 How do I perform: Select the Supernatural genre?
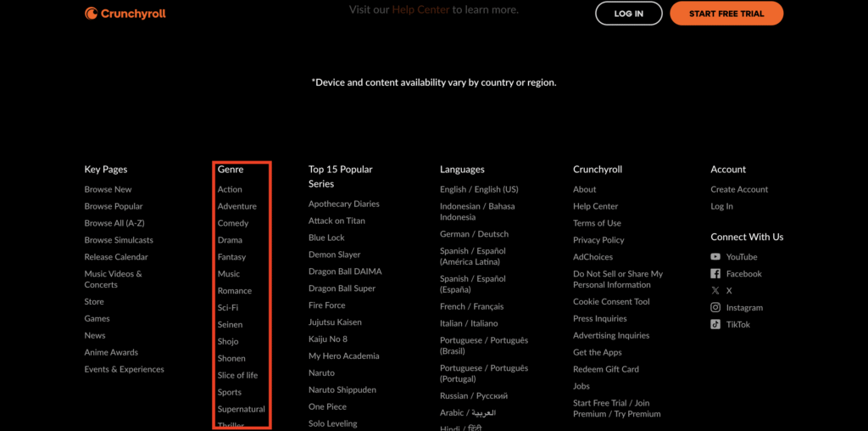242,410
